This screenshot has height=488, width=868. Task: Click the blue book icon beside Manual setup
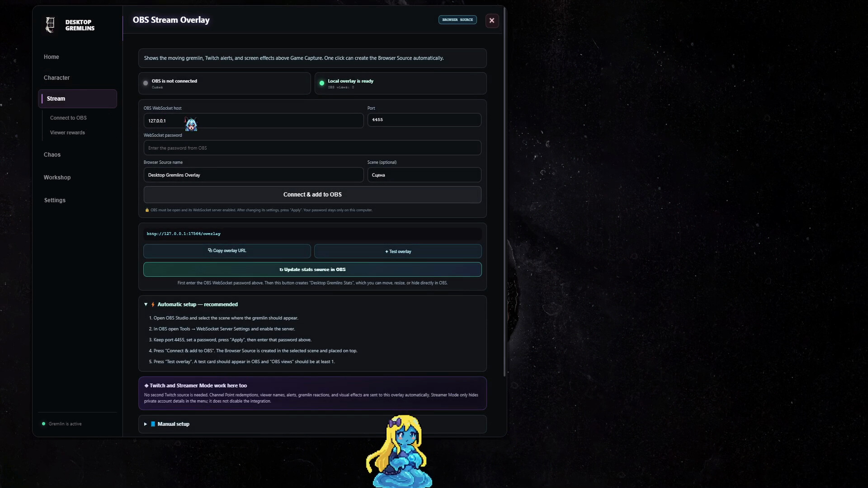click(x=153, y=424)
